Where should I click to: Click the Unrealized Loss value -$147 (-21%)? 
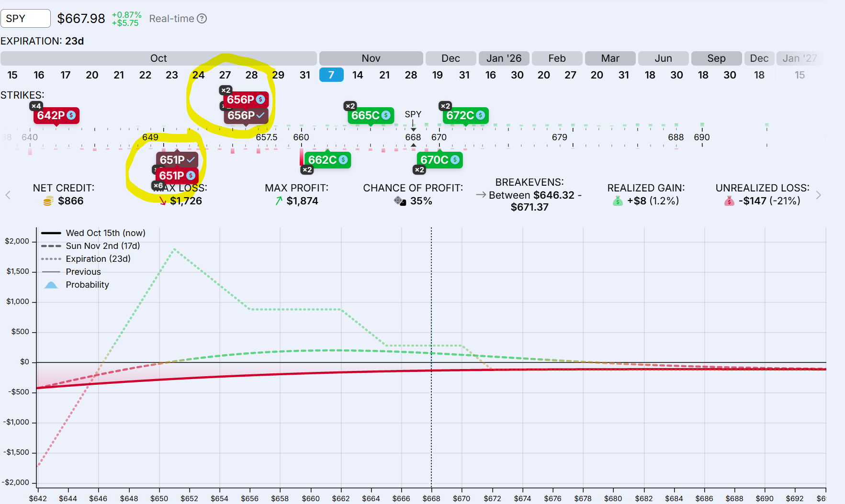(769, 201)
